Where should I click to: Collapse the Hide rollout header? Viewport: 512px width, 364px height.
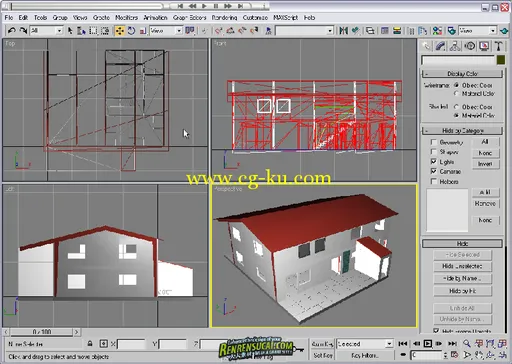462,244
